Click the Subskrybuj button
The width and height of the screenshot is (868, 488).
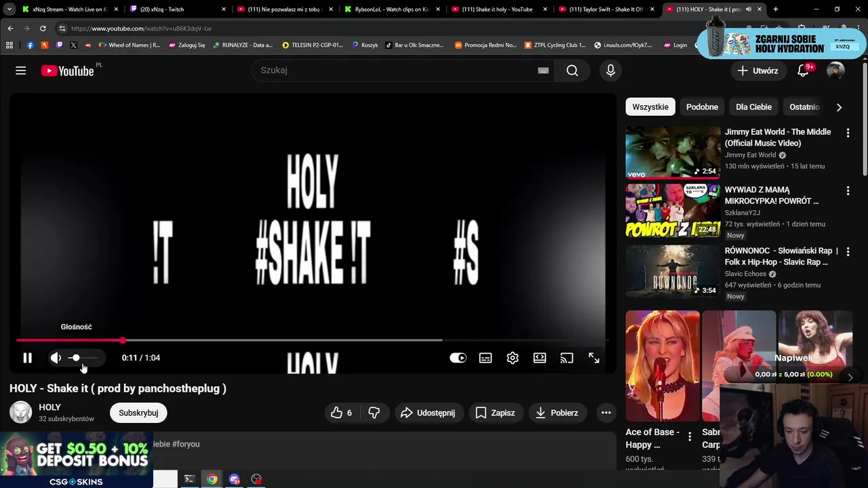tap(138, 413)
